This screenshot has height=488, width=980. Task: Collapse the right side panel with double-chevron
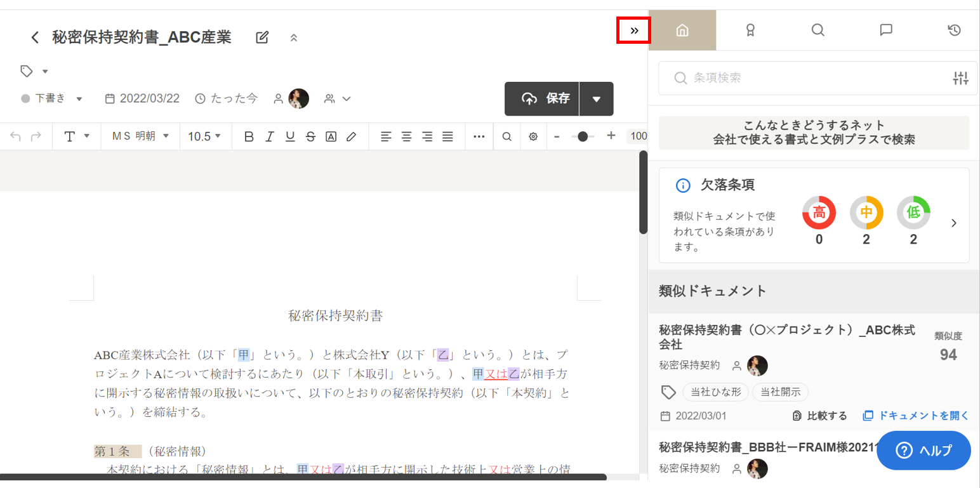pyautogui.click(x=633, y=30)
